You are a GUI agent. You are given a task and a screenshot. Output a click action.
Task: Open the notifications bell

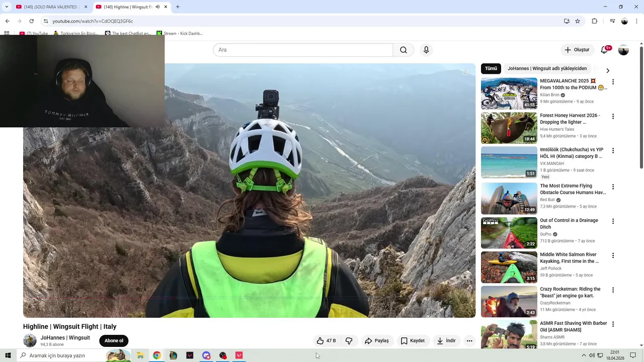point(604,50)
